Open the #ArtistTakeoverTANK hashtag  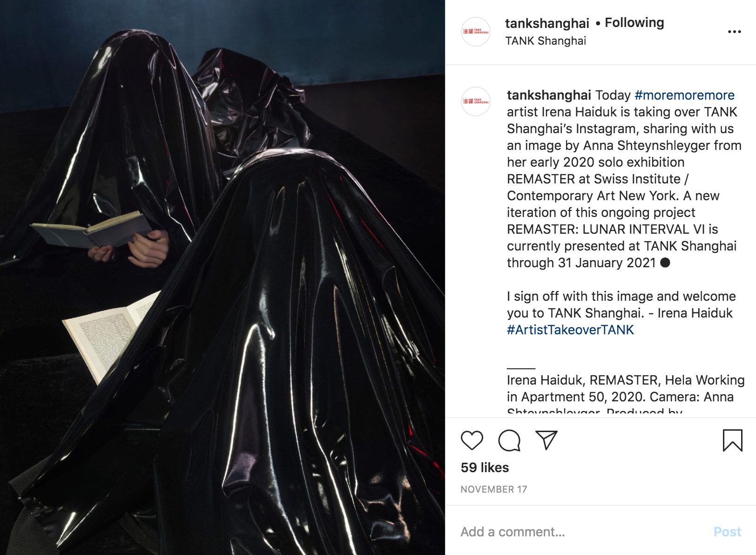(x=570, y=330)
